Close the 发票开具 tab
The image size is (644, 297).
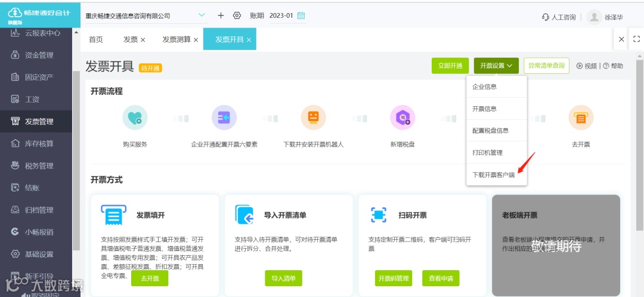pyautogui.click(x=249, y=40)
